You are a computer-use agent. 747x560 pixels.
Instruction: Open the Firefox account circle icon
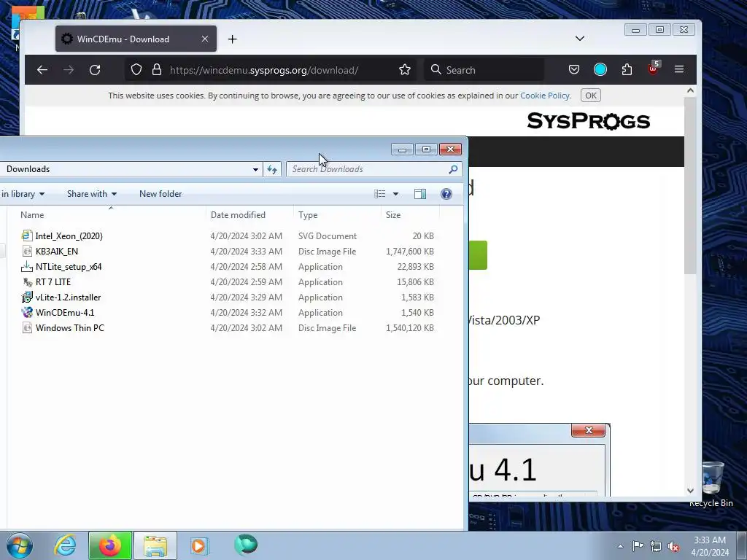[x=600, y=69]
